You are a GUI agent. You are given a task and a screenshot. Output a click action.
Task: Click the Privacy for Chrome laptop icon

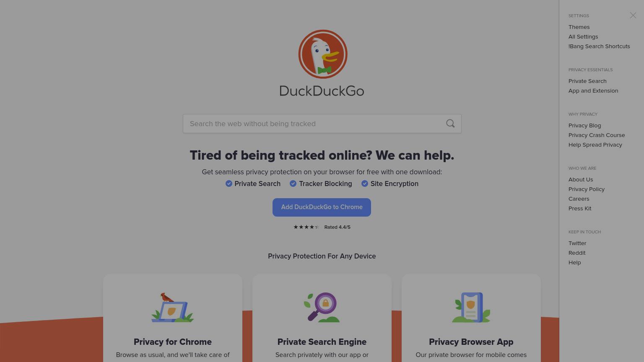[173, 308]
